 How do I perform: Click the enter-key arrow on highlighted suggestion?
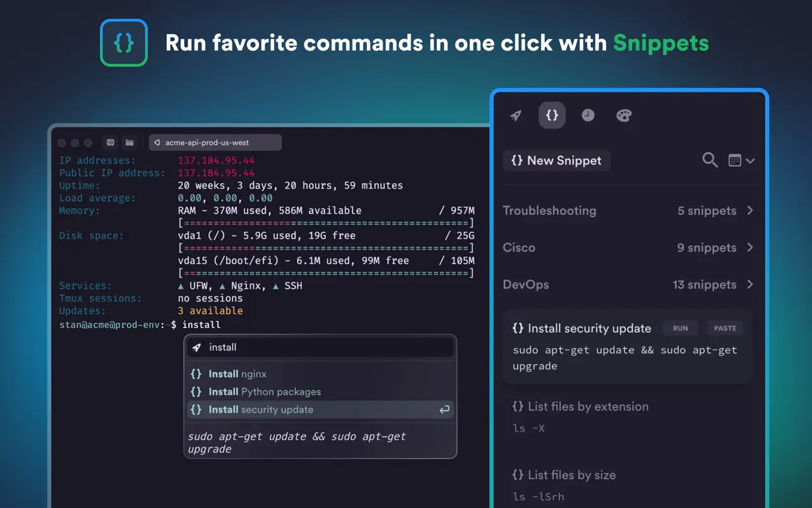coord(445,409)
